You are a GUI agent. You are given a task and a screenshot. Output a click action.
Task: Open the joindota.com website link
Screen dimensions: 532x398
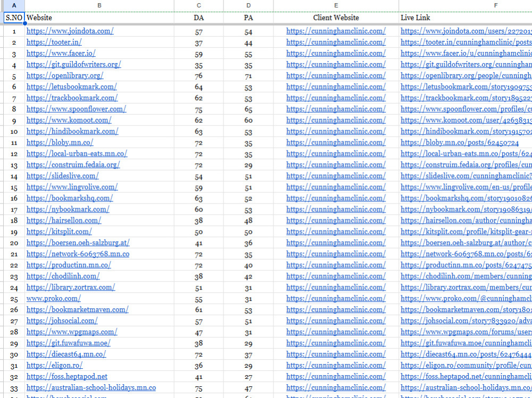click(70, 31)
